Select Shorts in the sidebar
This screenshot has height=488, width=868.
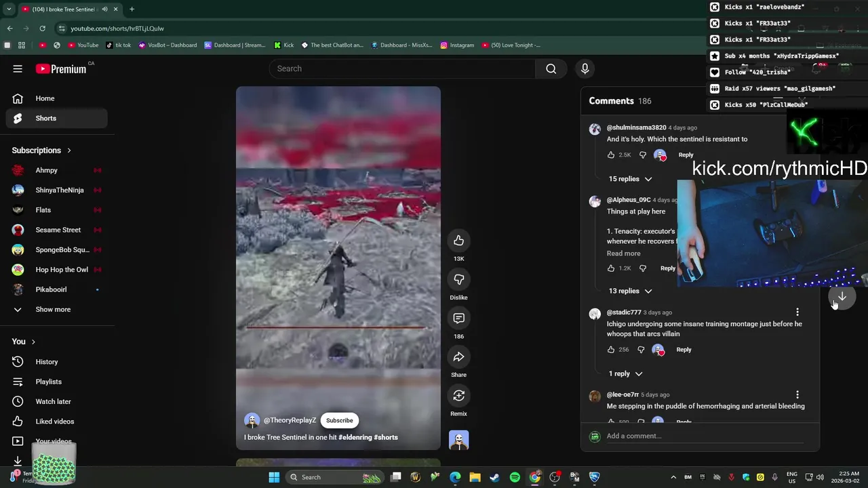pyautogui.click(x=57, y=118)
